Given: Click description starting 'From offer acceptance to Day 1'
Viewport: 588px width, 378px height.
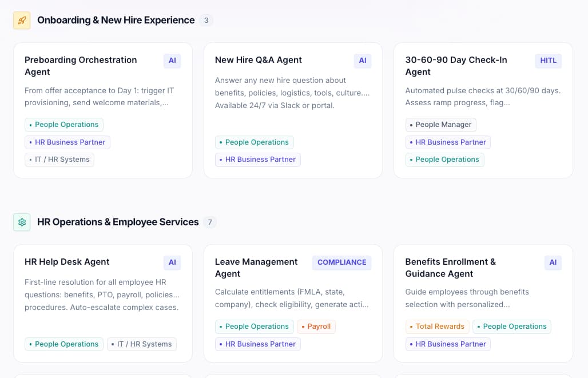Looking at the screenshot, I should tap(100, 97).
